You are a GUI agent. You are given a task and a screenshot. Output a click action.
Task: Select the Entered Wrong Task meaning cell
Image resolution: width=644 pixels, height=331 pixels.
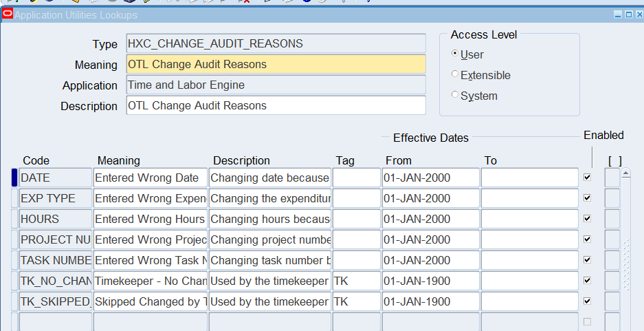(151, 260)
